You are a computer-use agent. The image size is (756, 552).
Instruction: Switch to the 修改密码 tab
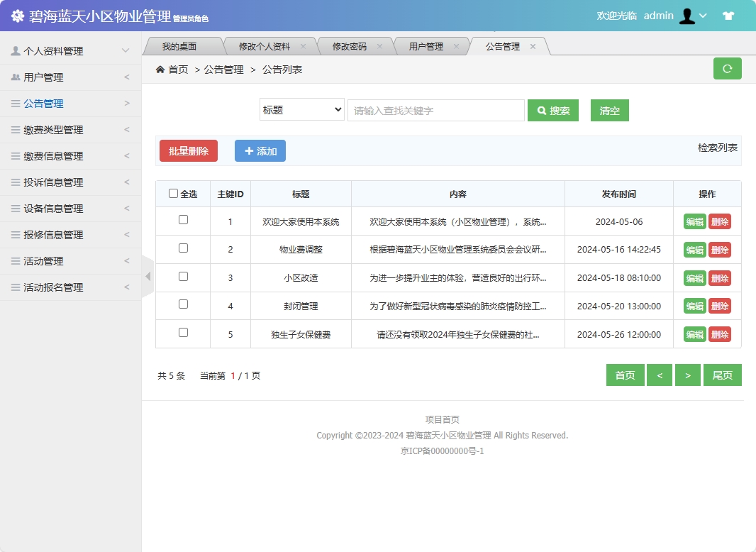pos(349,45)
